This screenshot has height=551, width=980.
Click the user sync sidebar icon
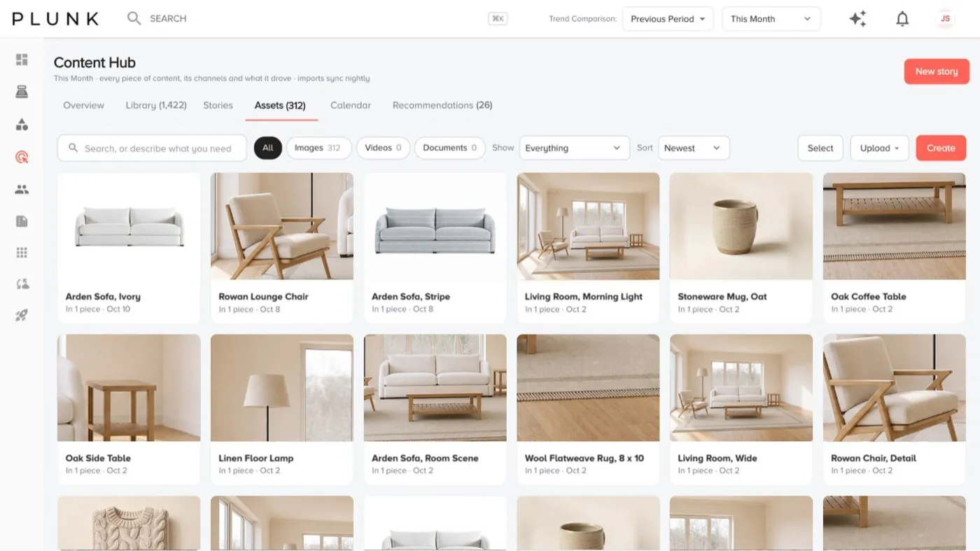(22, 284)
